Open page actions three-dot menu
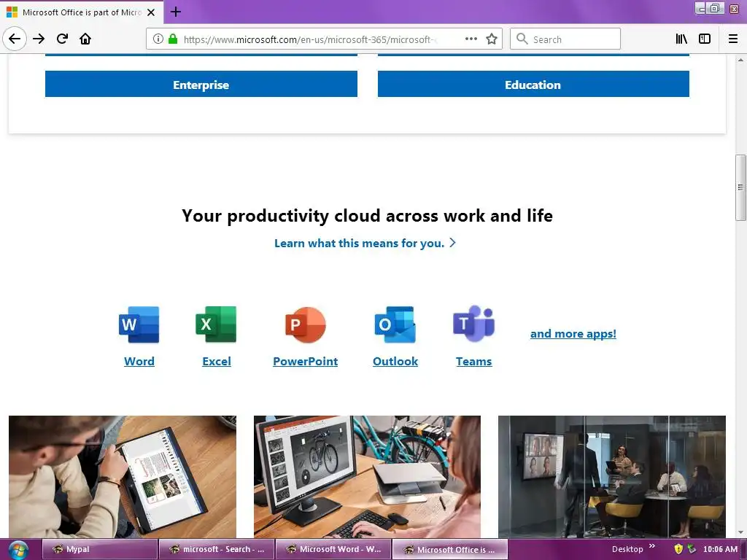 (x=471, y=39)
